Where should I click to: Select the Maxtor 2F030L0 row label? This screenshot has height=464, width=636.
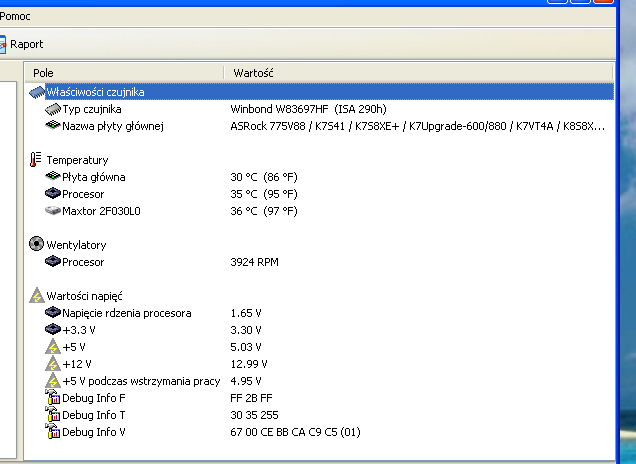coord(101,211)
